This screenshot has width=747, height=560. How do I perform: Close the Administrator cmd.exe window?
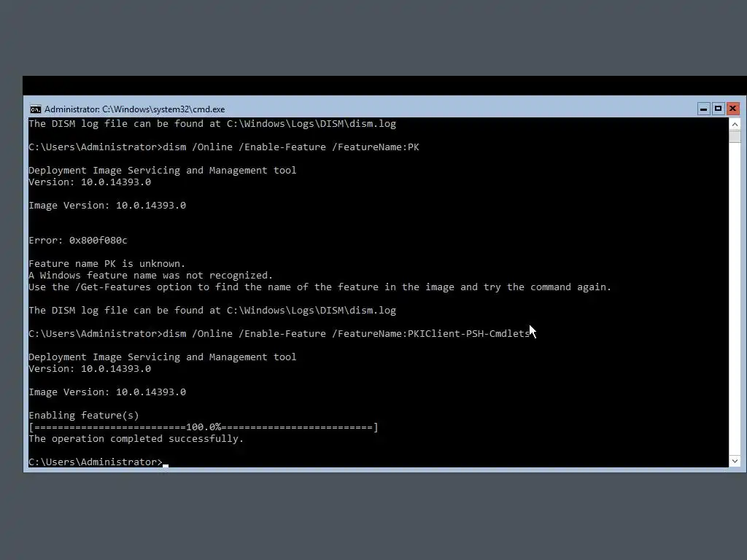click(732, 109)
